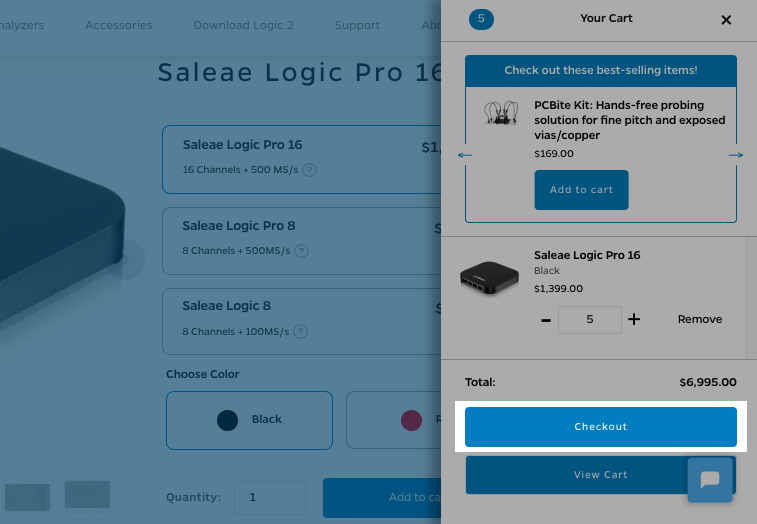Screen dimensions: 757x524
Task: Proceed to Checkout
Action: [601, 427]
